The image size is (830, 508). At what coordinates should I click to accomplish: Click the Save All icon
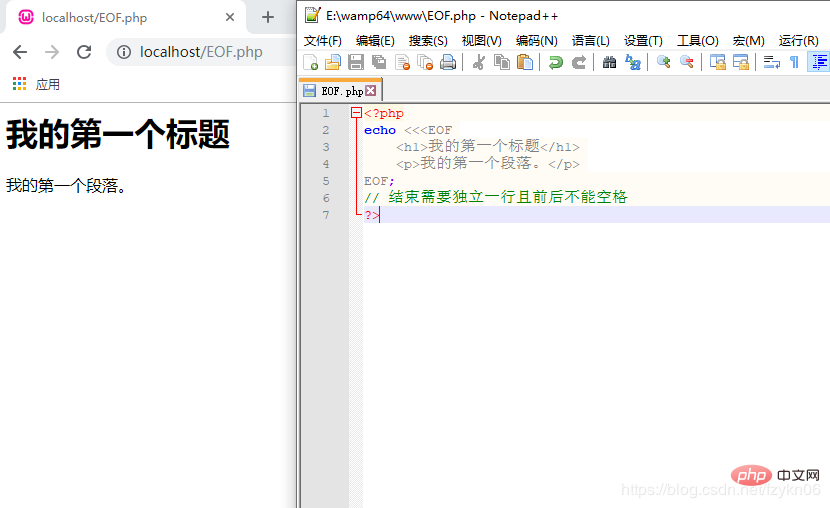tap(379, 62)
